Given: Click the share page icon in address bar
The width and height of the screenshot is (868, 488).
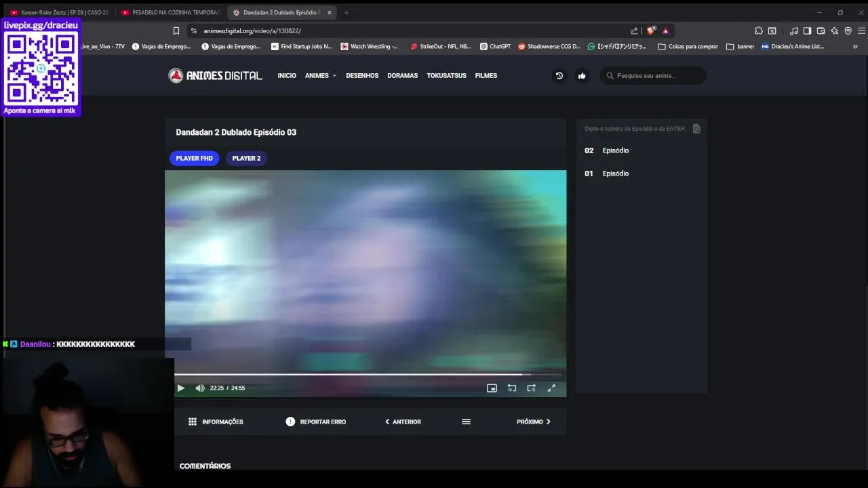Looking at the screenshot, I should (634, 30).
